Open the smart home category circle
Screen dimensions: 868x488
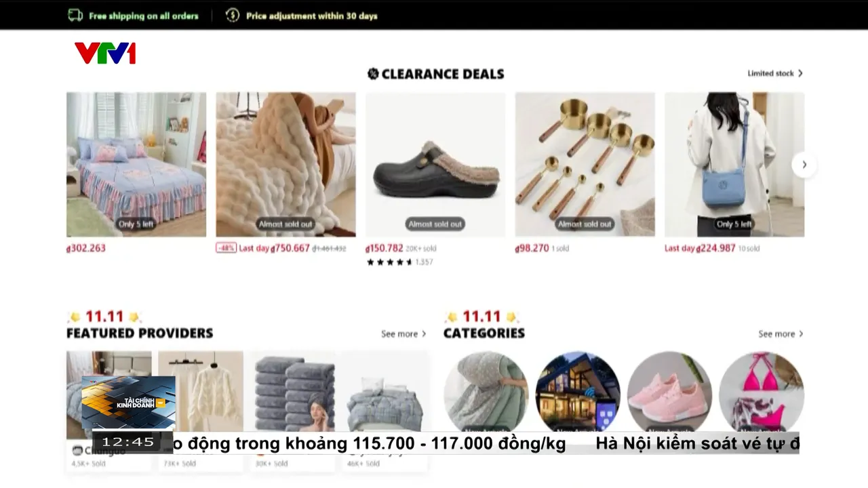[578, 393]
